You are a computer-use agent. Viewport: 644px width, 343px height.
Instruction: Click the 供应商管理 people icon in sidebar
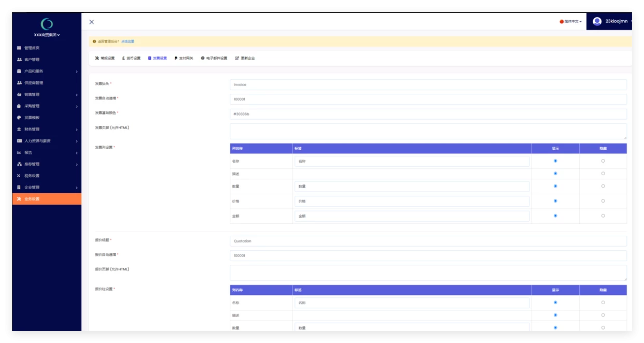point(19,83)
